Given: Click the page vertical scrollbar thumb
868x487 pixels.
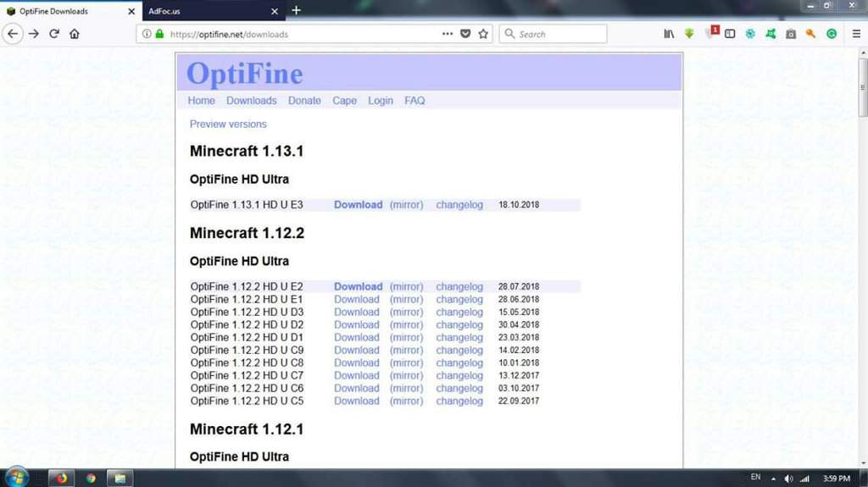Looking at the screenshot, I should click(862, 87).
